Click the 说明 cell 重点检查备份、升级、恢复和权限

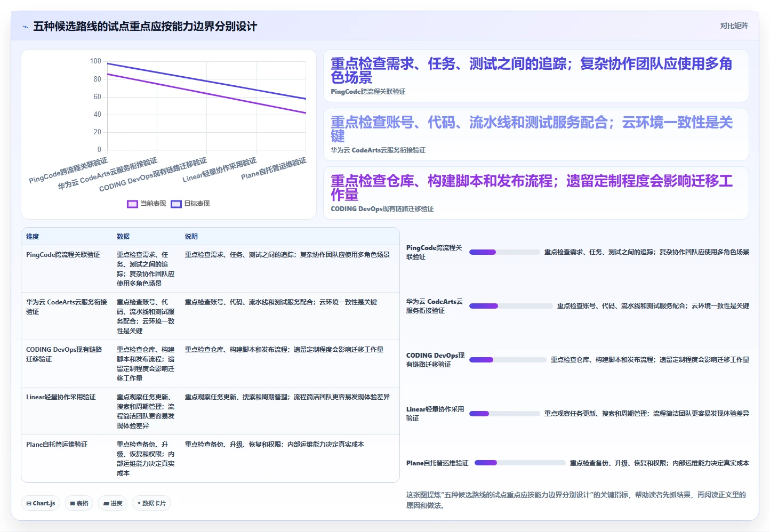tap(275, 445)
